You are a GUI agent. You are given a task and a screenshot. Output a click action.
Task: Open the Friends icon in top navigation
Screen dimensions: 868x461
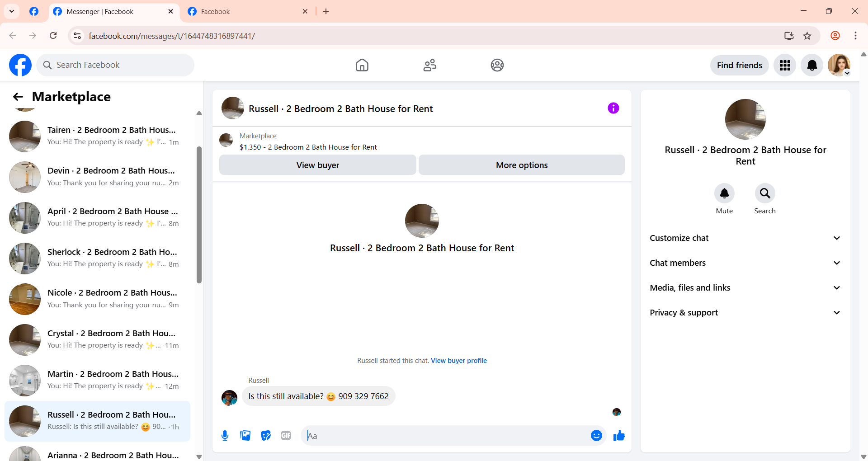pyautogui.click(x=429, y=65)
